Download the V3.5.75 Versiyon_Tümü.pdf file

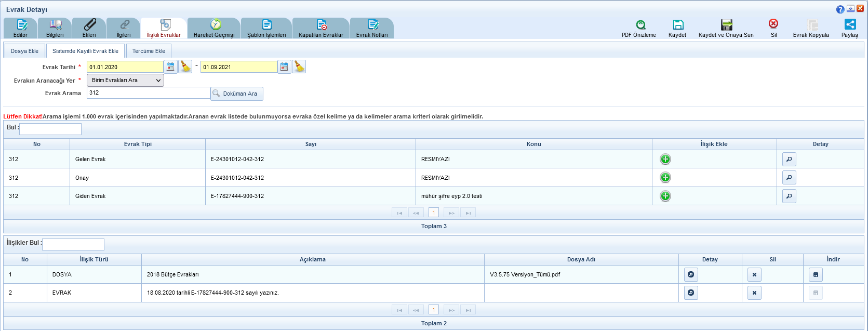816,274
